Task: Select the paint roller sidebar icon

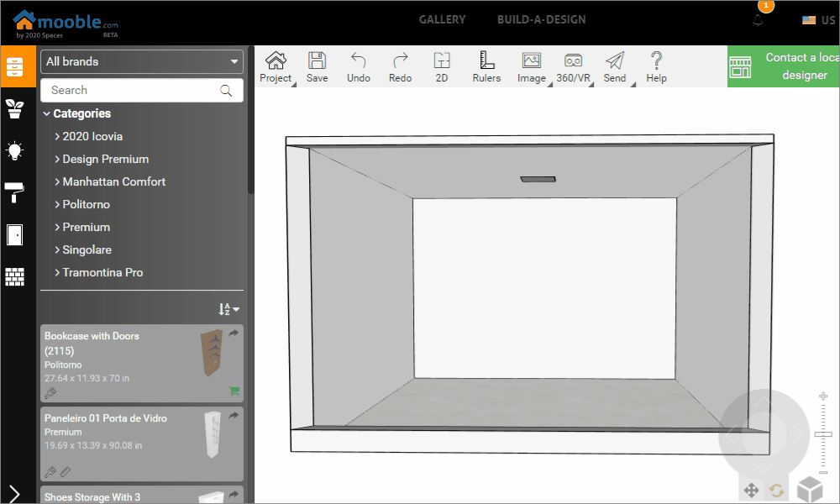Action: tap(14, 193)
